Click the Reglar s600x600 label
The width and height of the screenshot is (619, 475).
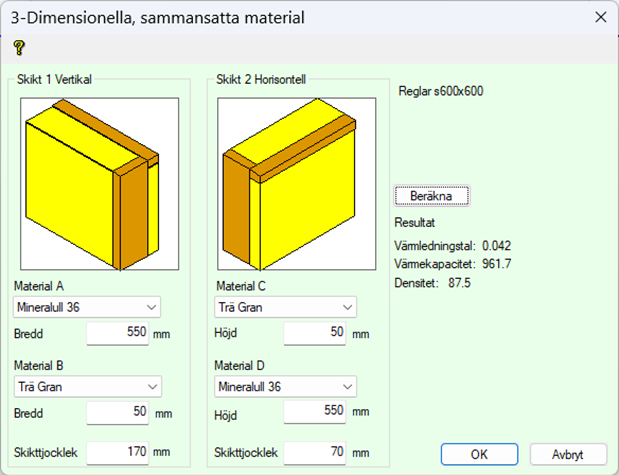coord(441,91)
